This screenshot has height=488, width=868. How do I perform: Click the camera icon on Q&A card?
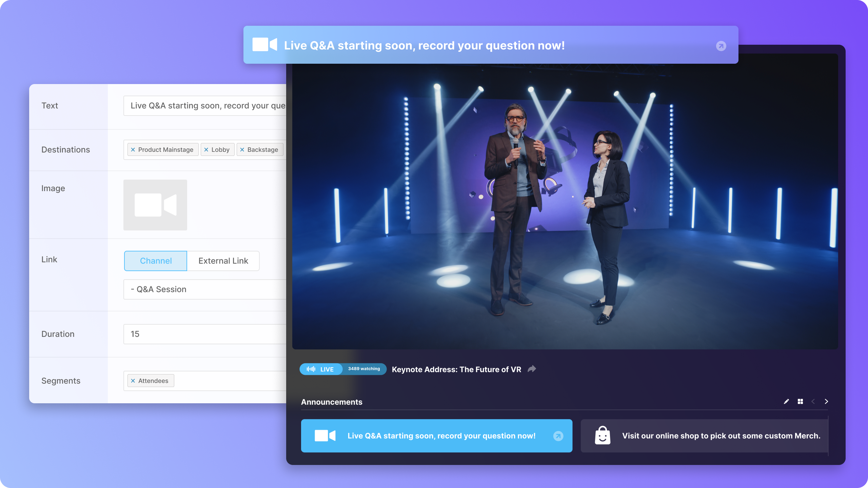[325, 436]
